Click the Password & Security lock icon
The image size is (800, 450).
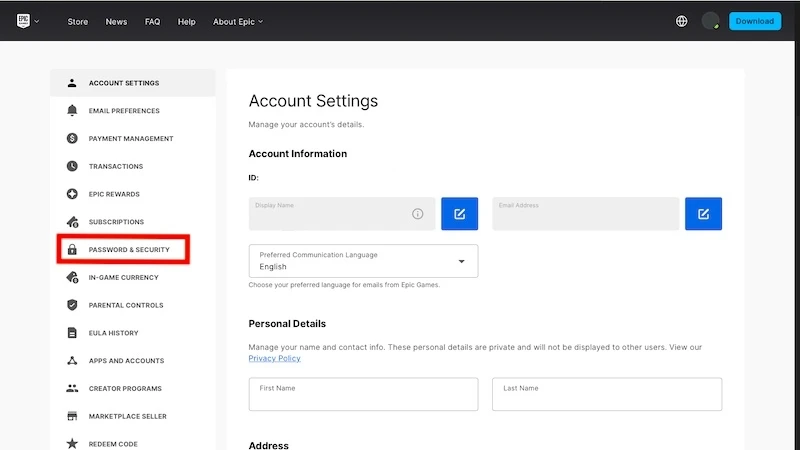(x=72, y=249)
